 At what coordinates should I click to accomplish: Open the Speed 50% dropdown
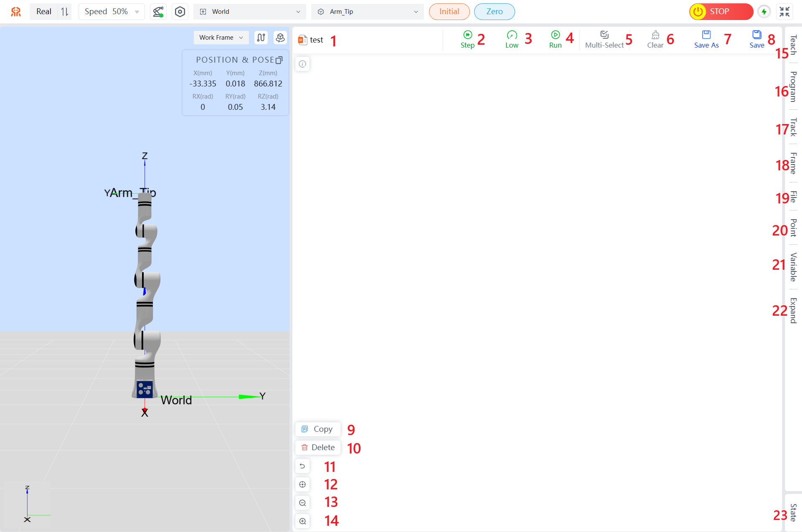point(112,12)
